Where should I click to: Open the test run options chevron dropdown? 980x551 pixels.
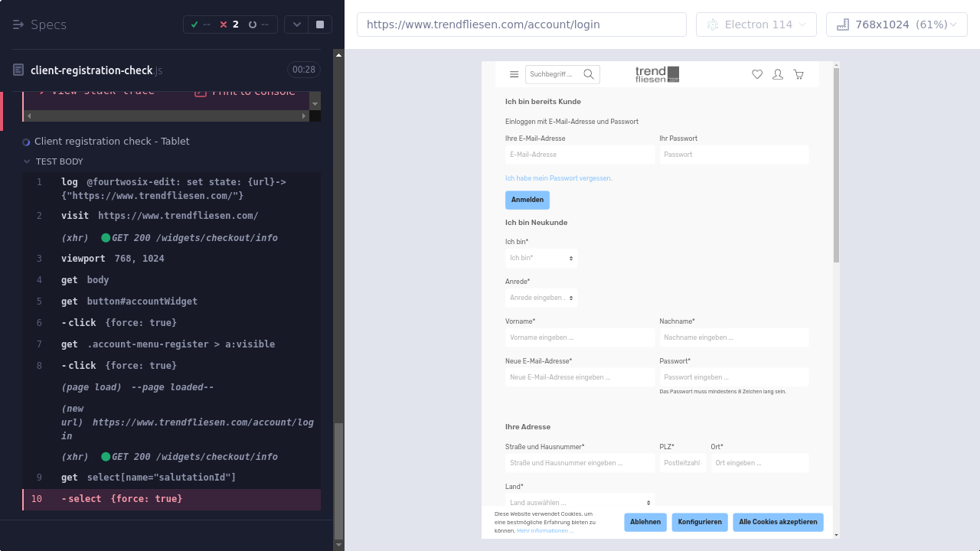297,24
